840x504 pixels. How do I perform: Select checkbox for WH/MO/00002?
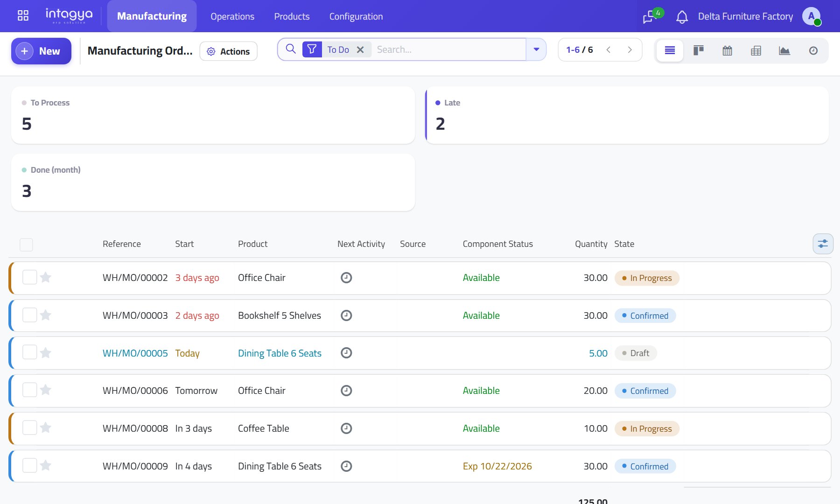[x=30, y=277]
